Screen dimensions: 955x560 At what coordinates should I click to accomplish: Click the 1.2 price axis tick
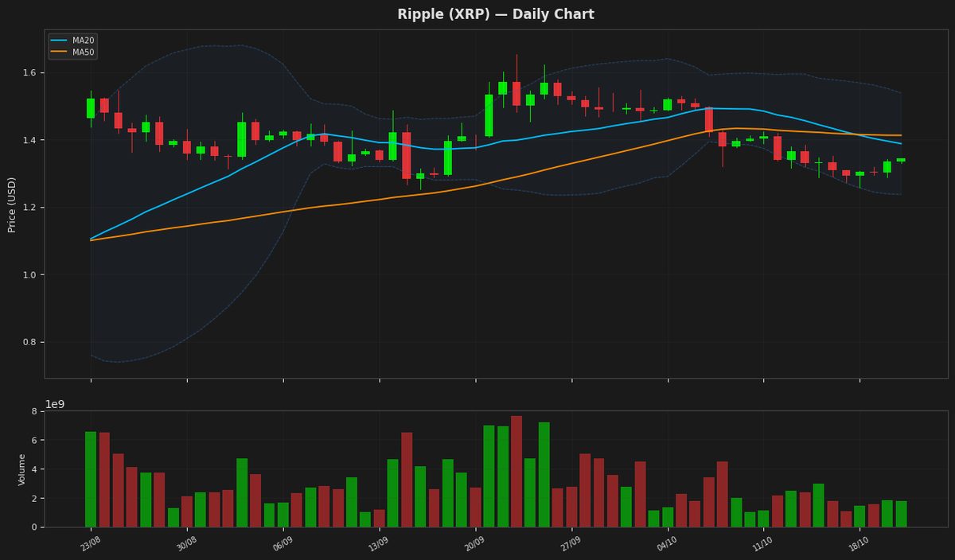(x=29, y=208)
